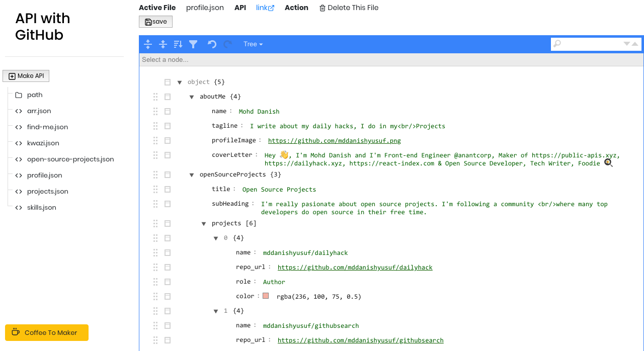This screenshot has height=351, width=644.
Task: Collapse the projects array node
Action: [x=204, y=223]
